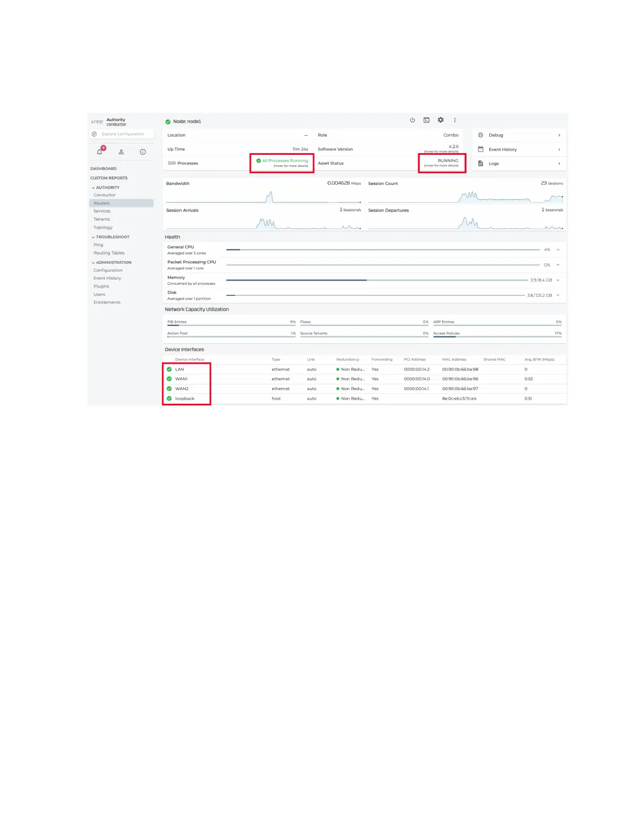Expand the Memory details chevron

pyautogui.click(x=558, y=280)
